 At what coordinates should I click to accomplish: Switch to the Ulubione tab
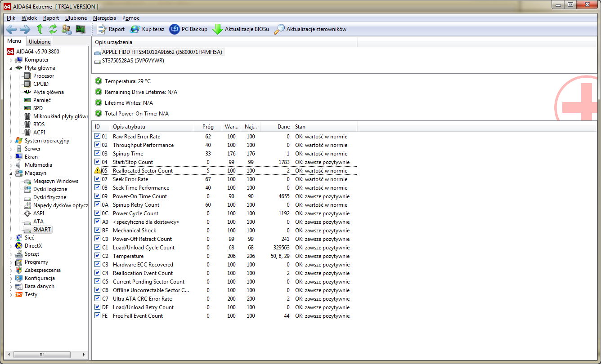point(40,42)
